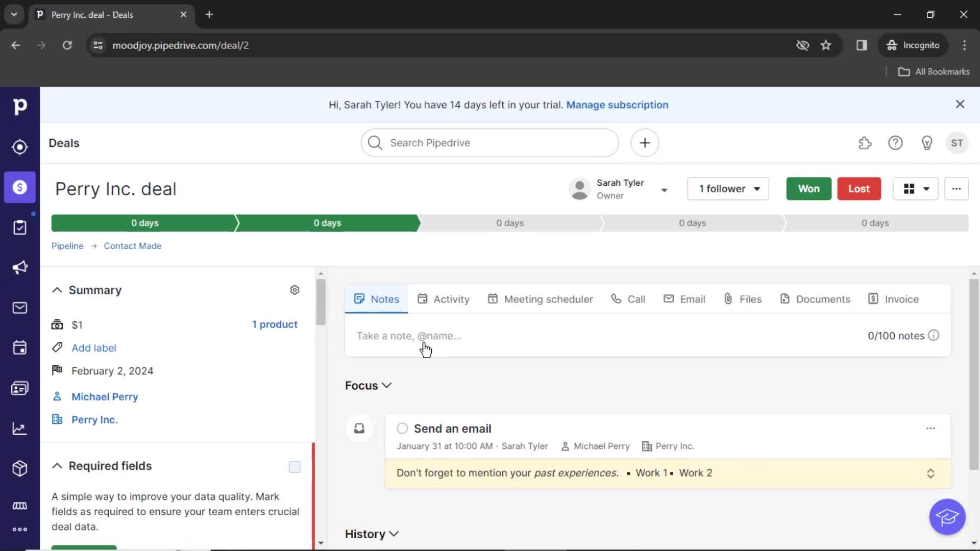Open Marketplace storefront icon in sidebar
Viewport: 980px width, 551px height.
(x=20, y=506)
